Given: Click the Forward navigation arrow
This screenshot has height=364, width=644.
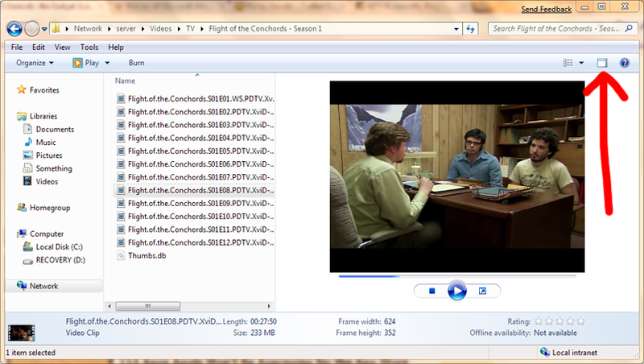Looking at the screenshot, I should [31, 29].
